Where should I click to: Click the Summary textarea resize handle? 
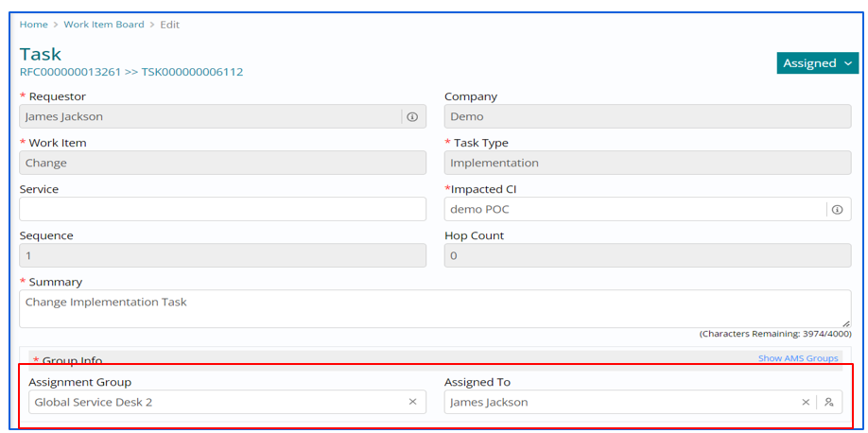pos(846,323)
